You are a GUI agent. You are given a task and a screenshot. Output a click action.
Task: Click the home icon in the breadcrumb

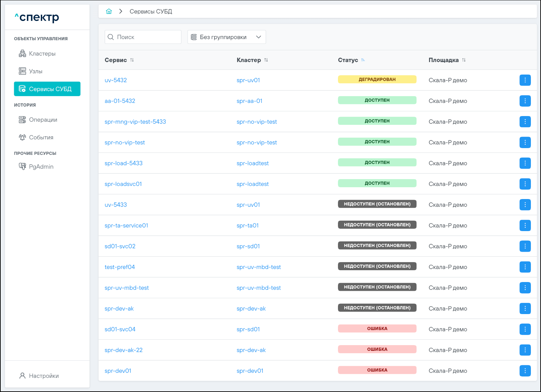pos(109,11)
